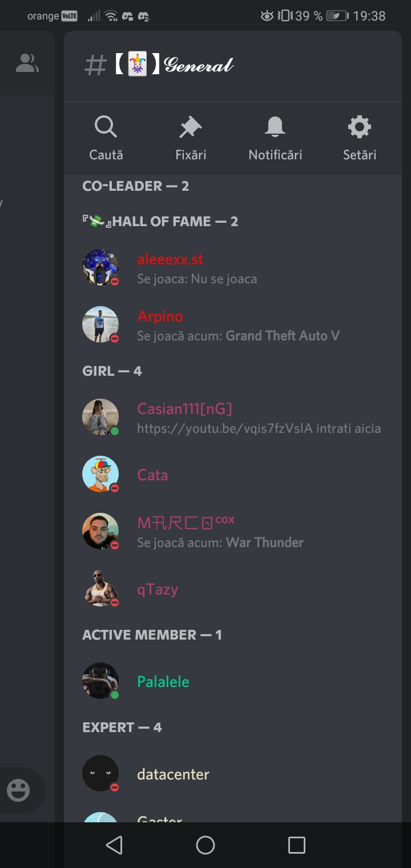Screen dimensions: 411x868
Task: Open aleeexx.st's profile avatar
Action: 100,267
